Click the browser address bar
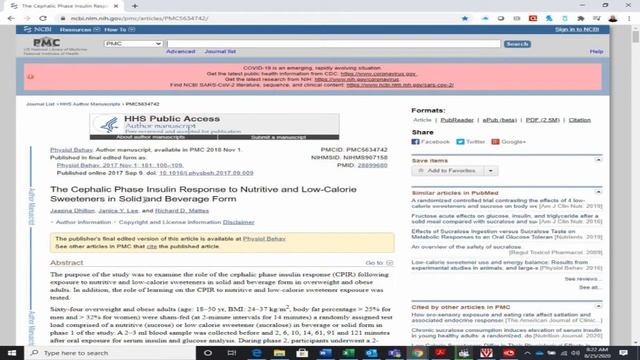The height and width of the screenshot is (360, 640). click(261, 18)
